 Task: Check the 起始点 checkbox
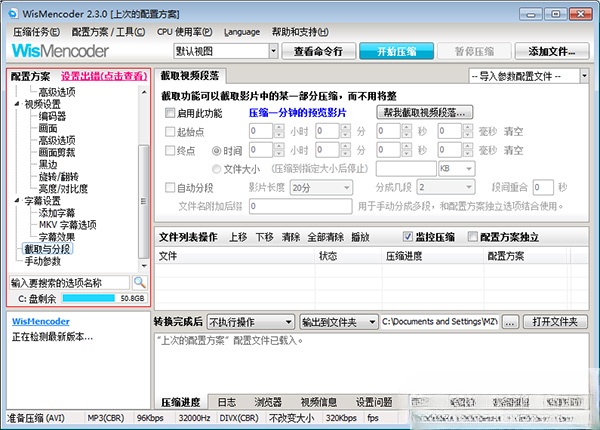170,132
